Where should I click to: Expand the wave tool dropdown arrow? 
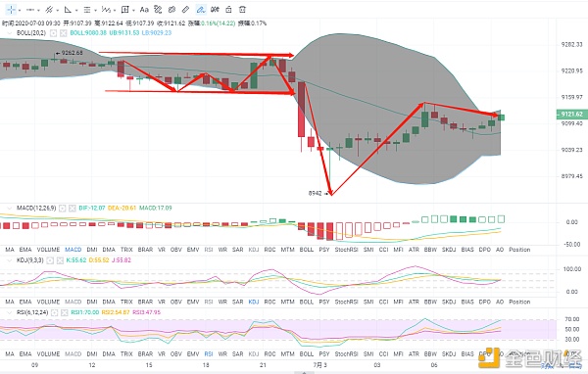[115, 10]
